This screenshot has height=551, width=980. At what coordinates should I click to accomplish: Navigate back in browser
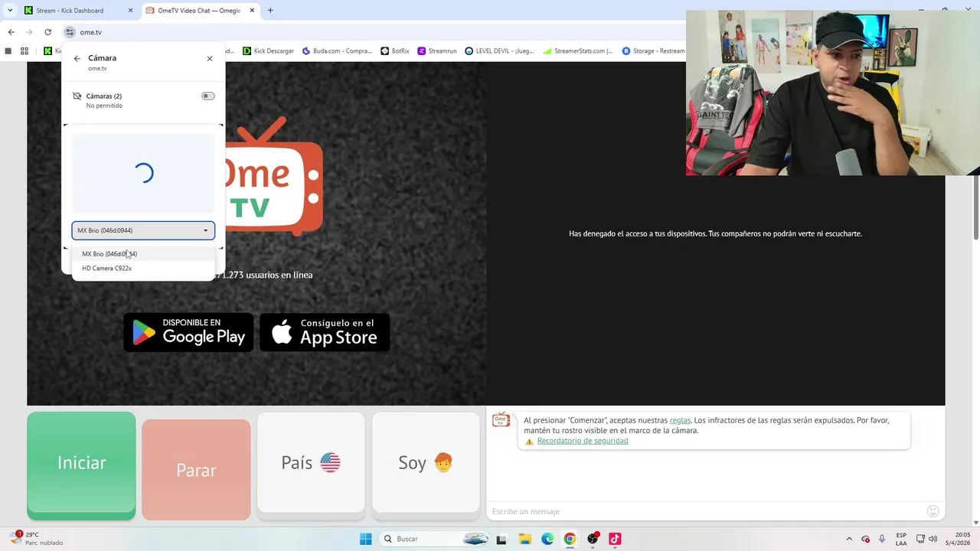(x=11, y=32)
